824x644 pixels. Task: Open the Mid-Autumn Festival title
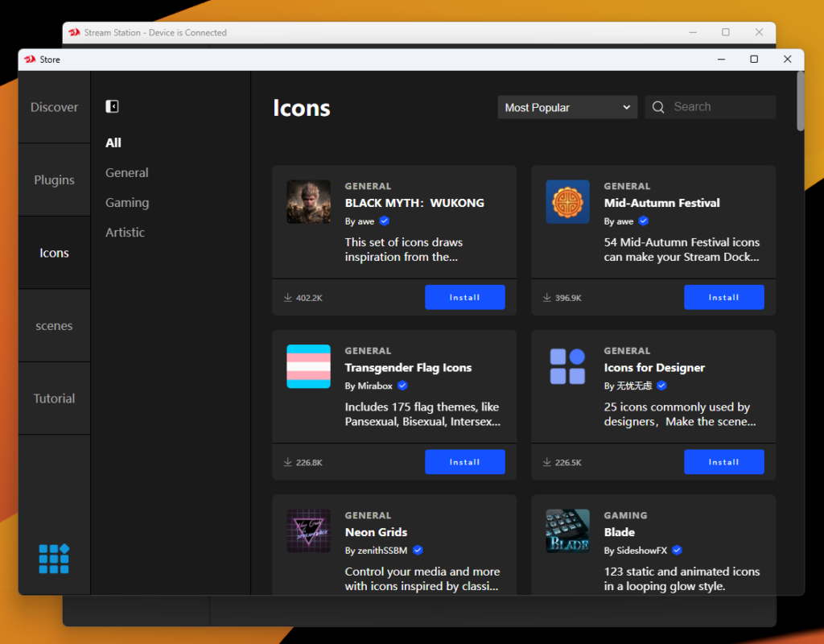click(x=661, y=203)
